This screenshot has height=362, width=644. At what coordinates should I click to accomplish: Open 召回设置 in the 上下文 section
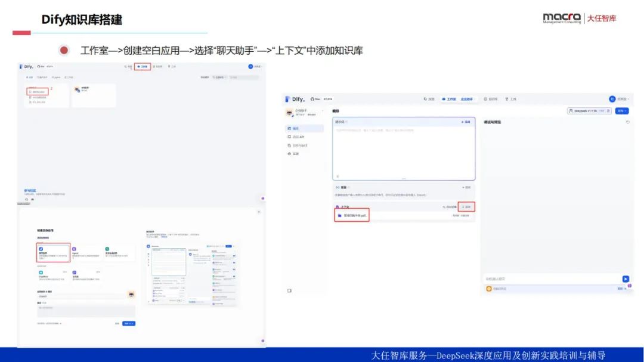pyautogui.click(x=450, y=207)
